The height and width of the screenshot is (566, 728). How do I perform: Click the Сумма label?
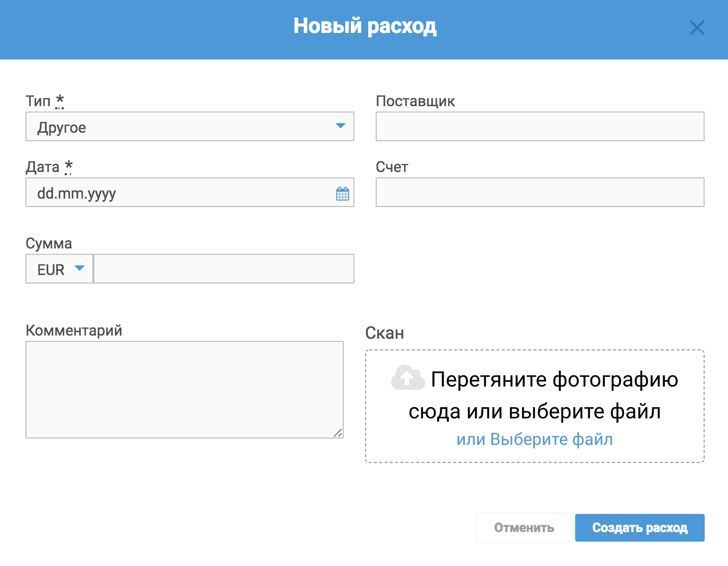(x=49, y=244)
